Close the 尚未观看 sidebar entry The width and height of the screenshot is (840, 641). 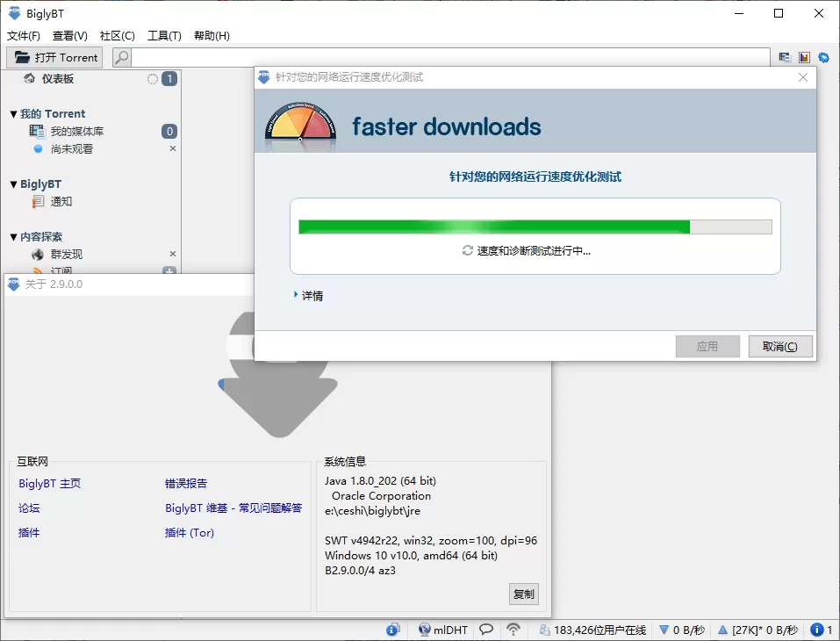pyautogui.click(x=173, y=148)
